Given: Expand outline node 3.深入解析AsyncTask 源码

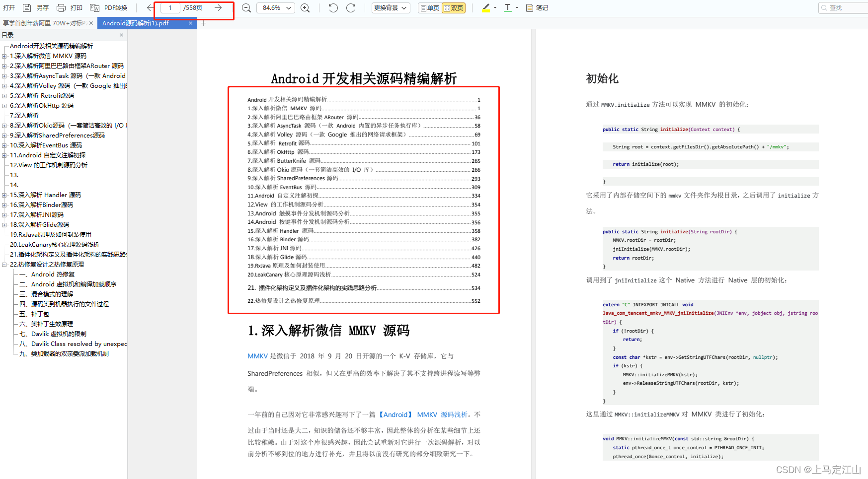Looking at the screenshot, I should [x=4, y=76].
